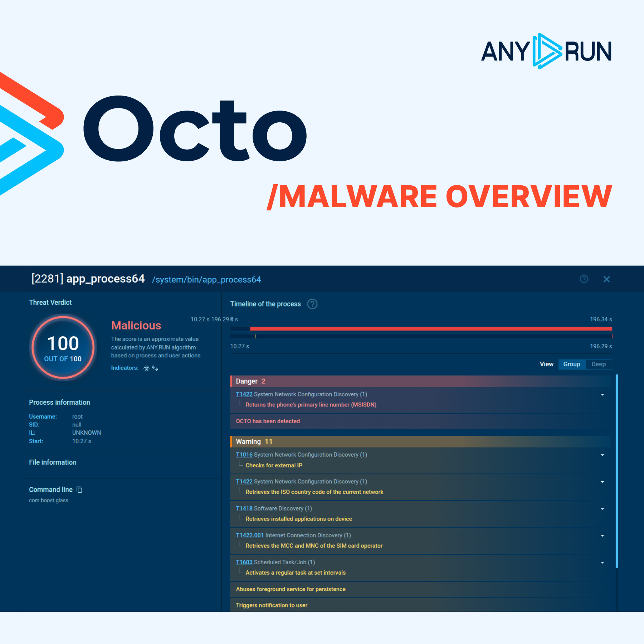Click the Warning 11 section header
Viewport: 644px width, 644px height.
(420, 442)
